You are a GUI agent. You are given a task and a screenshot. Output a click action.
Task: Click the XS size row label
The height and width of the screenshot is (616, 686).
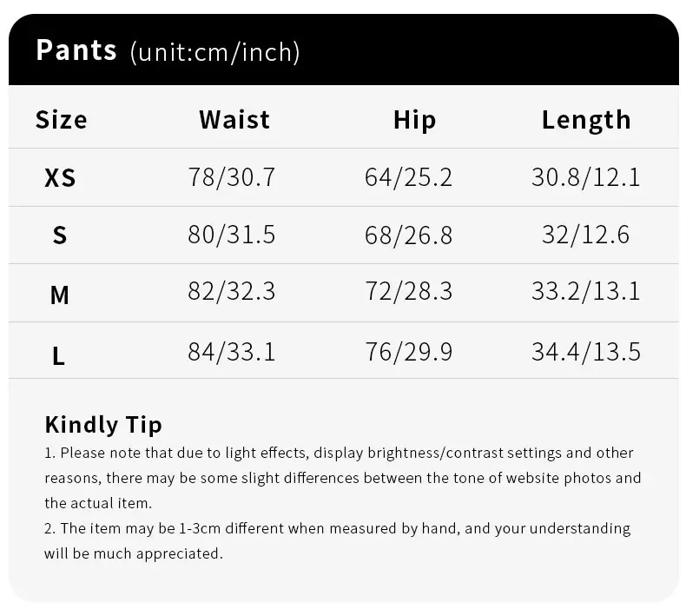point(60,178)
